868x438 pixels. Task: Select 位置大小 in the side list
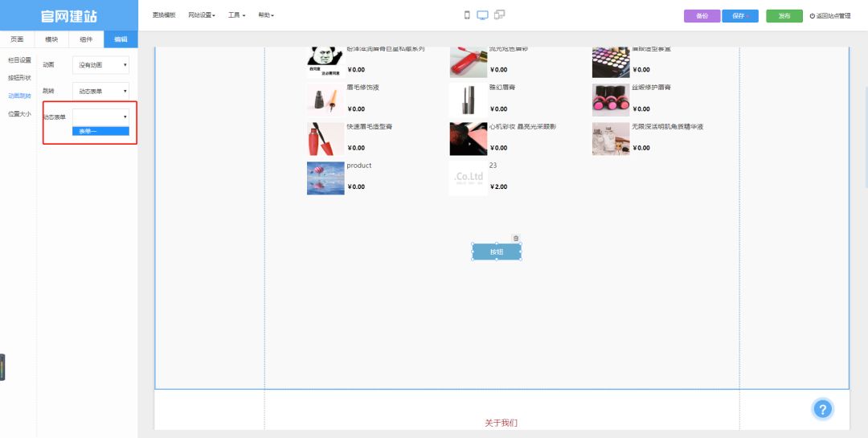tap(19, 114)
